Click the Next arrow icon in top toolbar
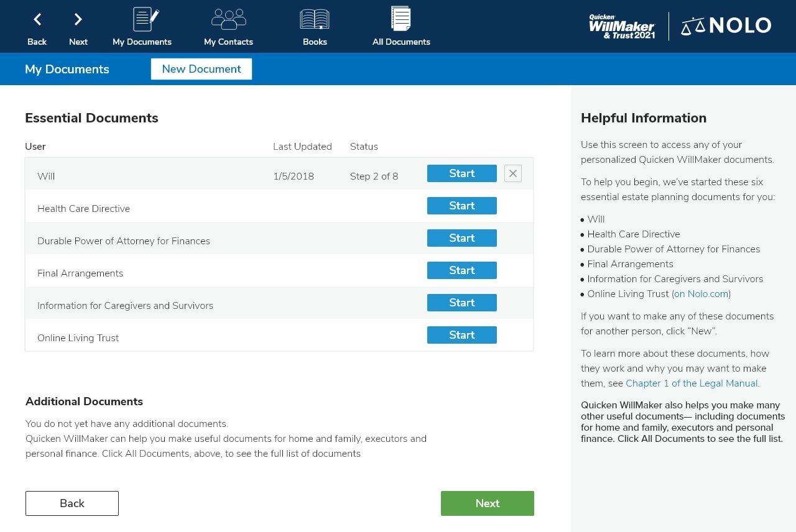Screen dimensions: 796x532 point(78,20)
